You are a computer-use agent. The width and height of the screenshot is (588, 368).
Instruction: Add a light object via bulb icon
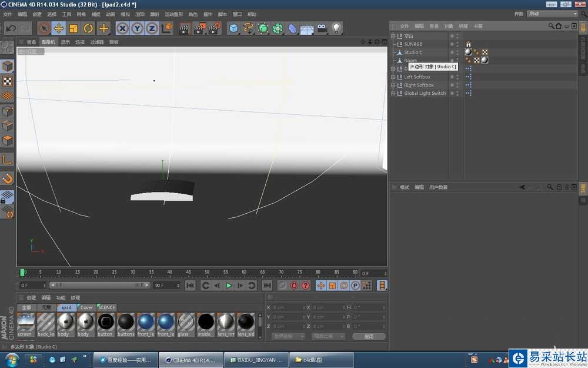click(336, 28)
